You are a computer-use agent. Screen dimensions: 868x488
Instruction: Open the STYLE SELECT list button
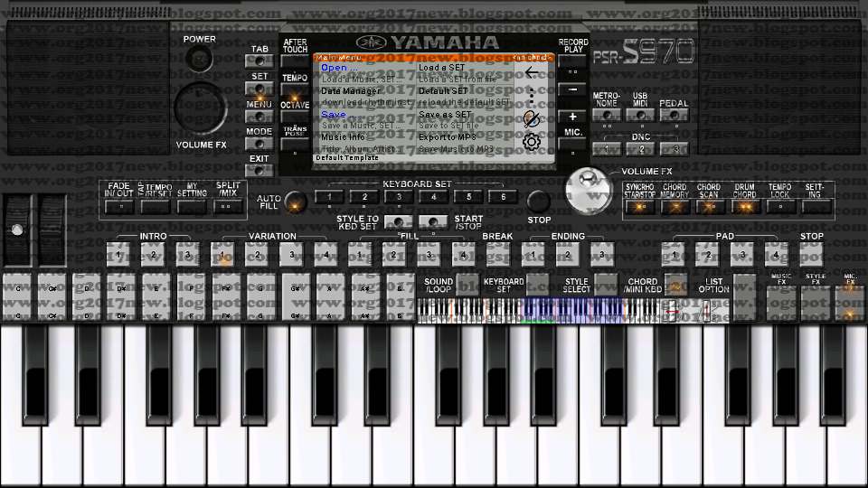[606, 285]
